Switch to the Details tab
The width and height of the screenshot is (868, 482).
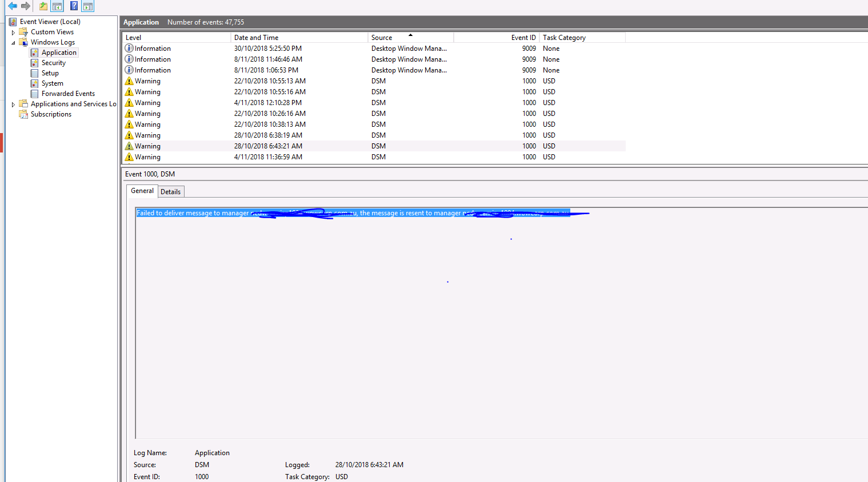click(x=171, y=191)
